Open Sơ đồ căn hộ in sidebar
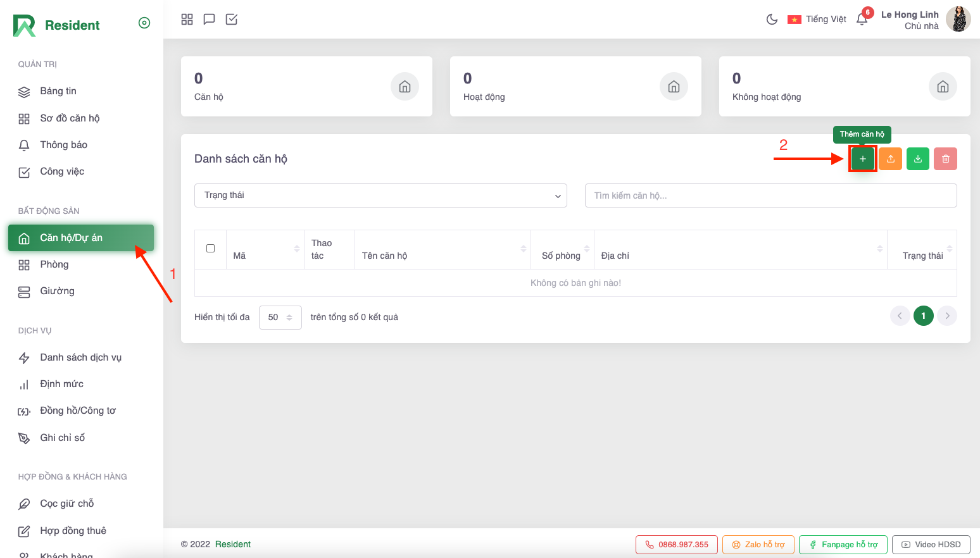This screenshot has width=980, height=558. (70, 118)
